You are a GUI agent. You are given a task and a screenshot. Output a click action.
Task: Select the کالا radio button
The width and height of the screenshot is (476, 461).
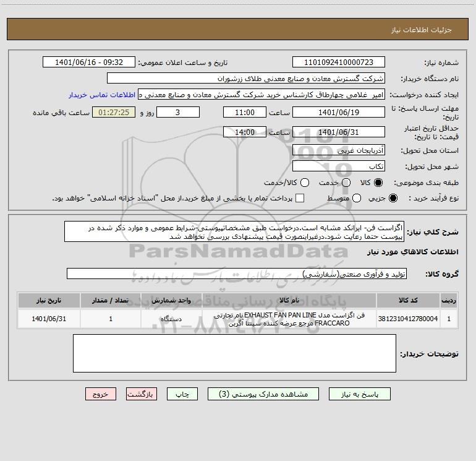pos(378,183)
